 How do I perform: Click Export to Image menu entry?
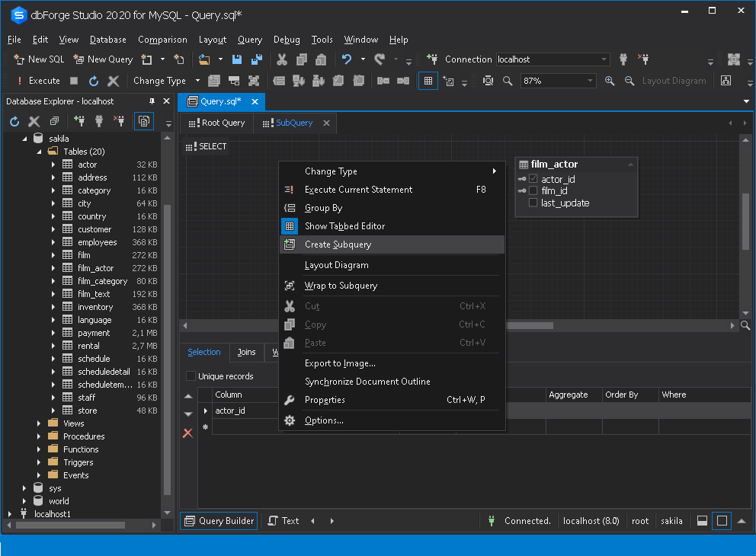392,363
